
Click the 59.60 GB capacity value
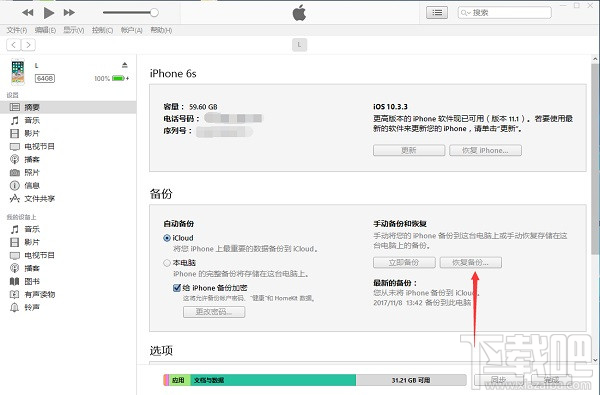click(203, 107)
